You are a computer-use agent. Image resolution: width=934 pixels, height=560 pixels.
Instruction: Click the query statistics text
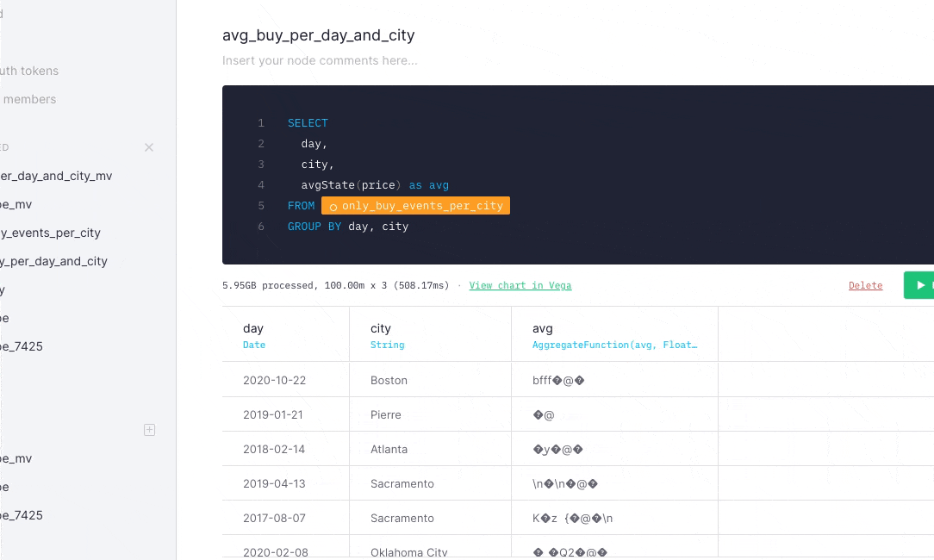tap(336, 285)
